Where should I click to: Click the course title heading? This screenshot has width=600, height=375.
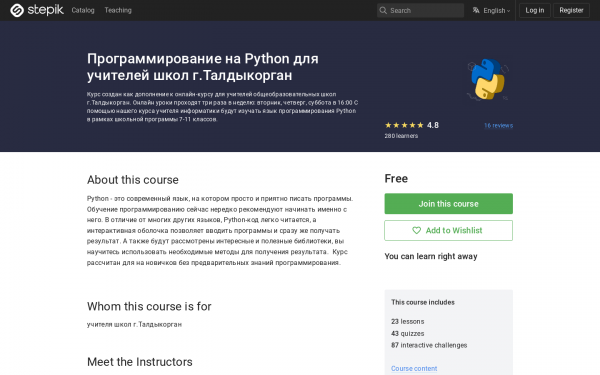click(202, 67)
